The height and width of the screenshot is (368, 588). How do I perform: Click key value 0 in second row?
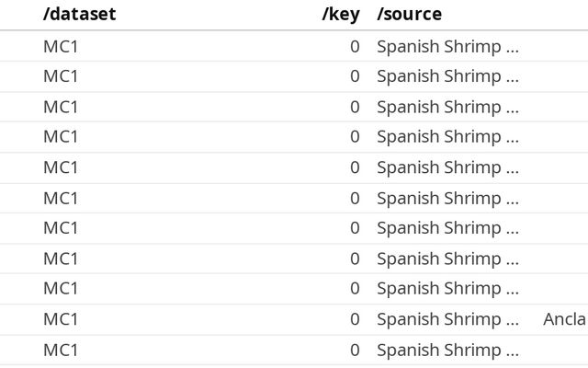[x=355, y=75]
